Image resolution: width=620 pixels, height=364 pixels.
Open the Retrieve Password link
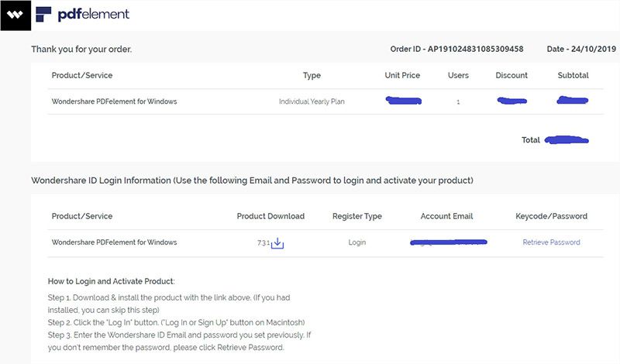pyautogui.click(x=551, y=242)
